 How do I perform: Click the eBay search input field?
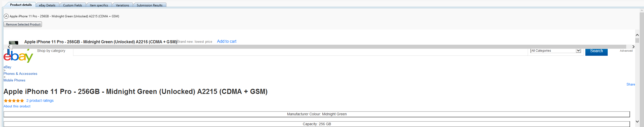click(x=300, y=52)
